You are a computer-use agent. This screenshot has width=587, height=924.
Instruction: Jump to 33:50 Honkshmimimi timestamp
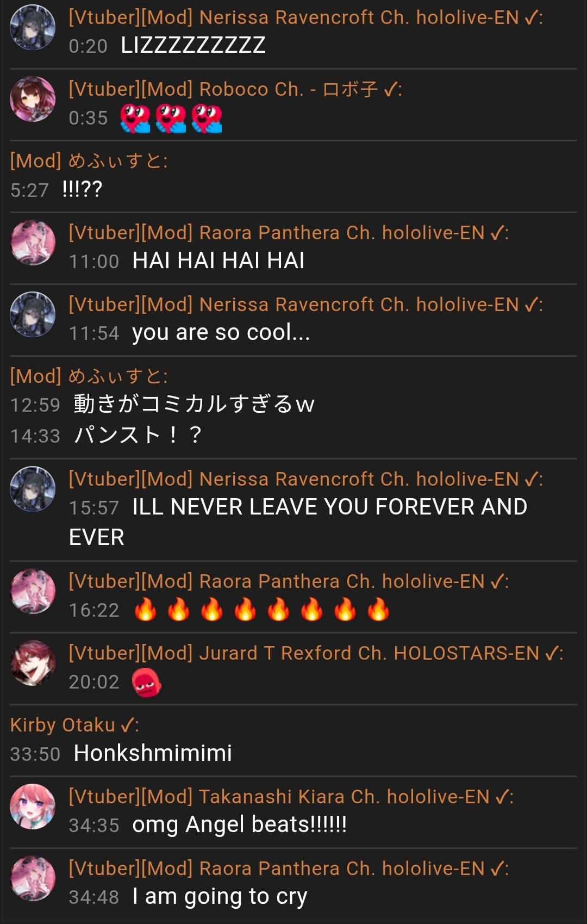point(35,754)
